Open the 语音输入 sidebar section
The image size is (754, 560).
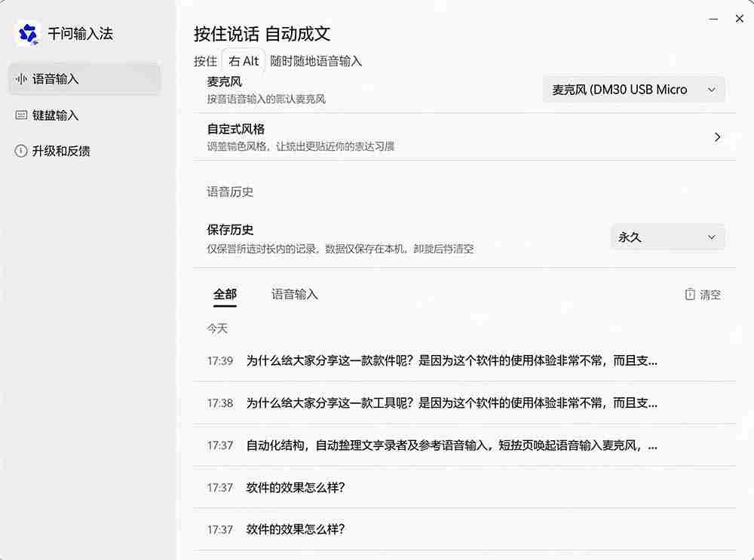(84, 79)
